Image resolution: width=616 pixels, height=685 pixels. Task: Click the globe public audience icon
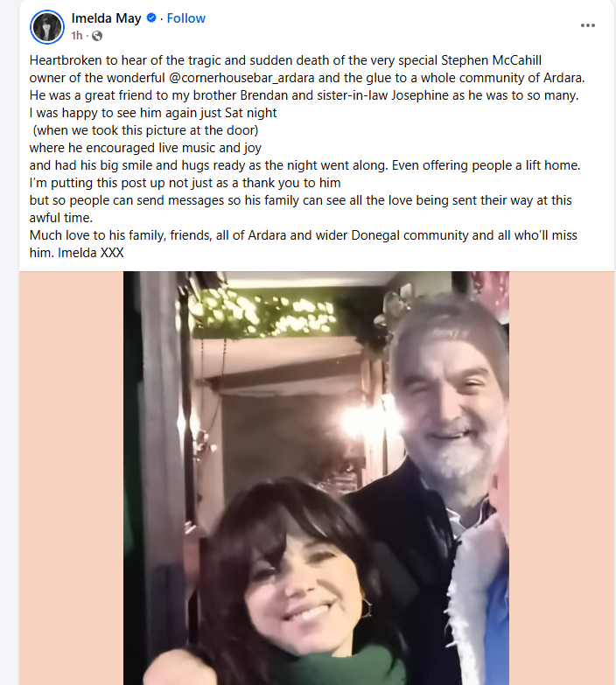click(x=97, y=36)
